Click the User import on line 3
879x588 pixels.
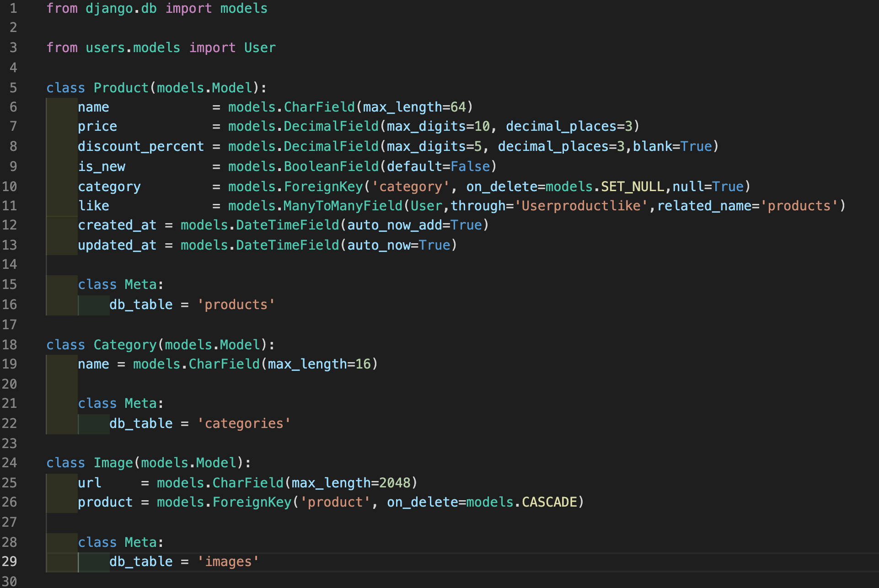click(260, 48)
